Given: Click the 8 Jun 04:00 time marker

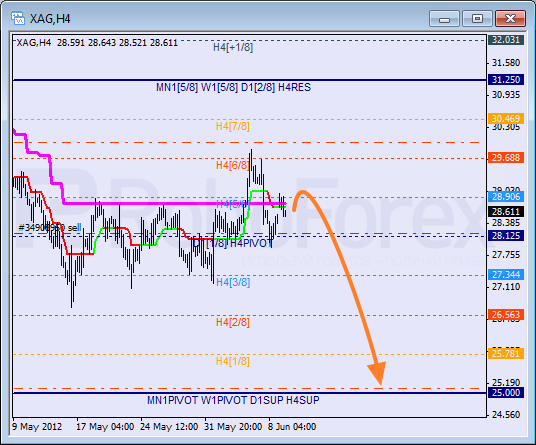Looking at the screenshot, I should [x=292, y=427].
